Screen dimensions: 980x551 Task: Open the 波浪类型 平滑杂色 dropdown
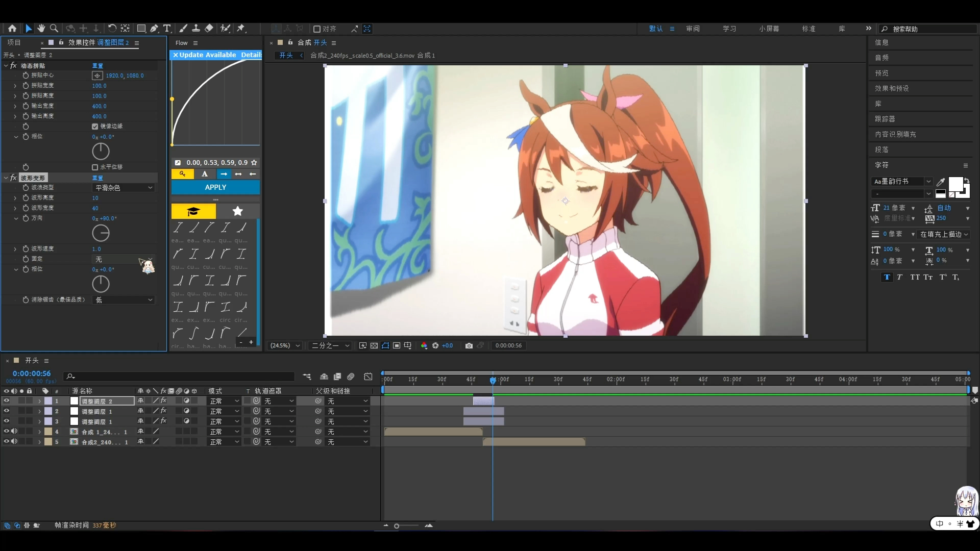(124, 188)
